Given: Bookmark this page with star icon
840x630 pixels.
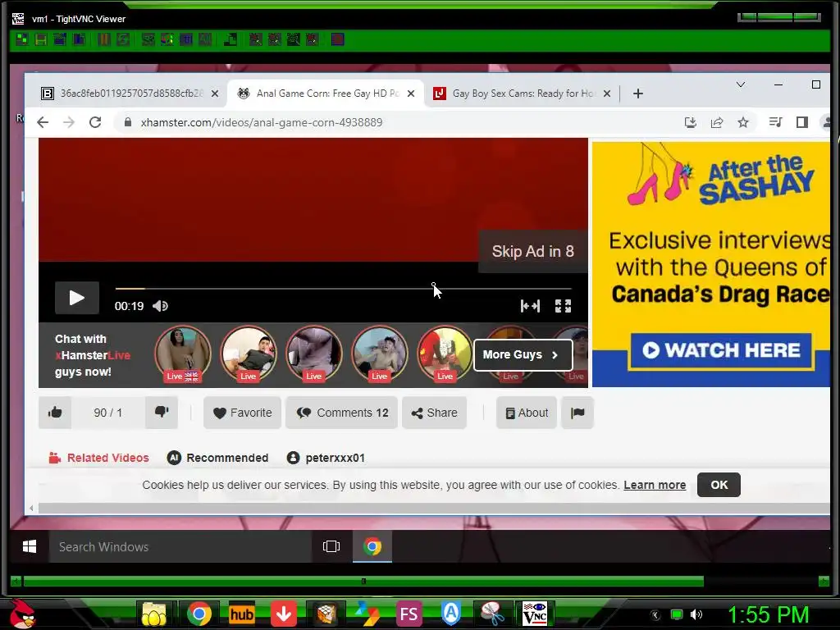Looking at the screenshot, I should click(743, 122).
